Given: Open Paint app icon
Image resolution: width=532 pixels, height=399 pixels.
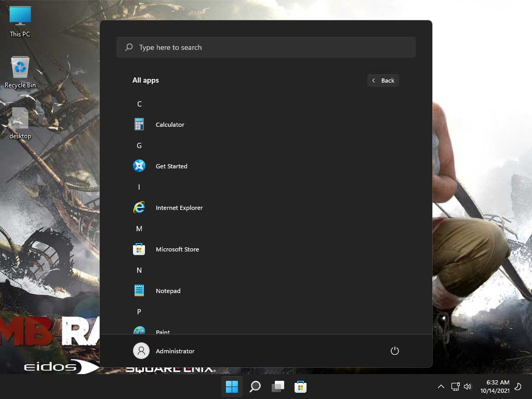Looking at the screenshot, I should tap(139, 330).
